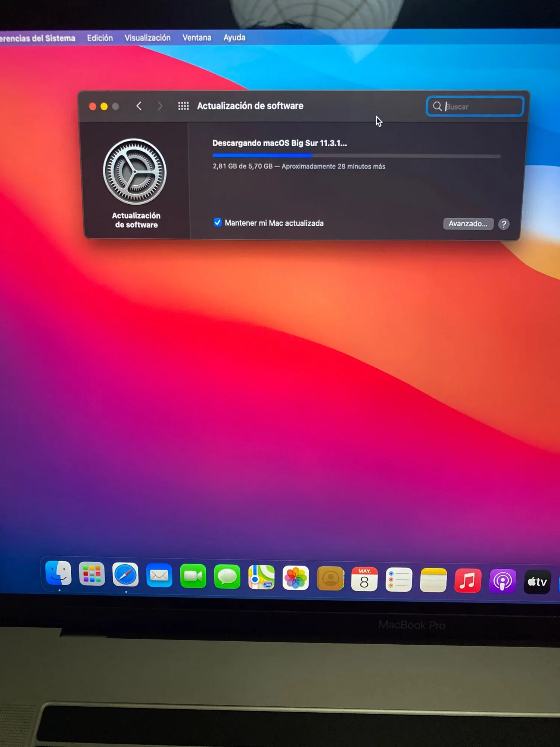
Task: Click the macOS download progress bar
Action: click(x=357, y=155)
